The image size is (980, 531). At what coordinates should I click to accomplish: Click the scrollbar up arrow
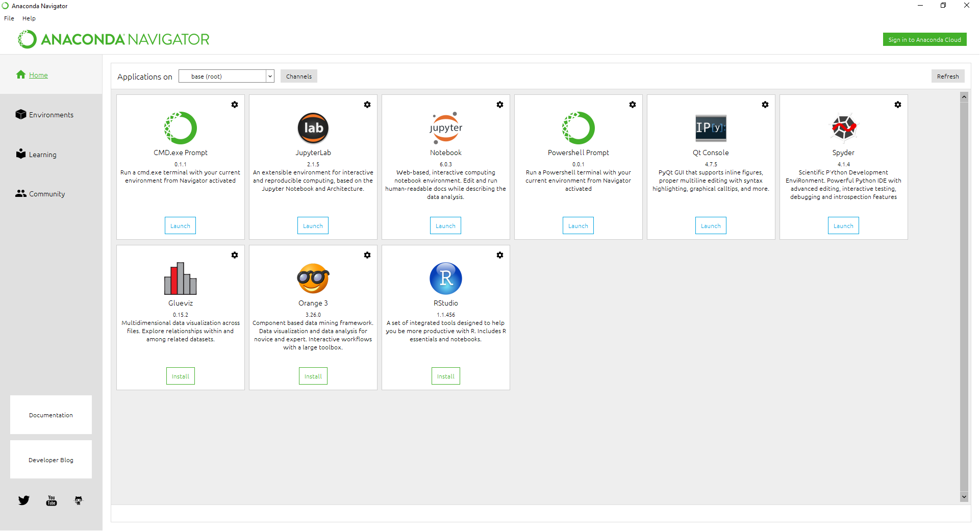click(964, 96)
